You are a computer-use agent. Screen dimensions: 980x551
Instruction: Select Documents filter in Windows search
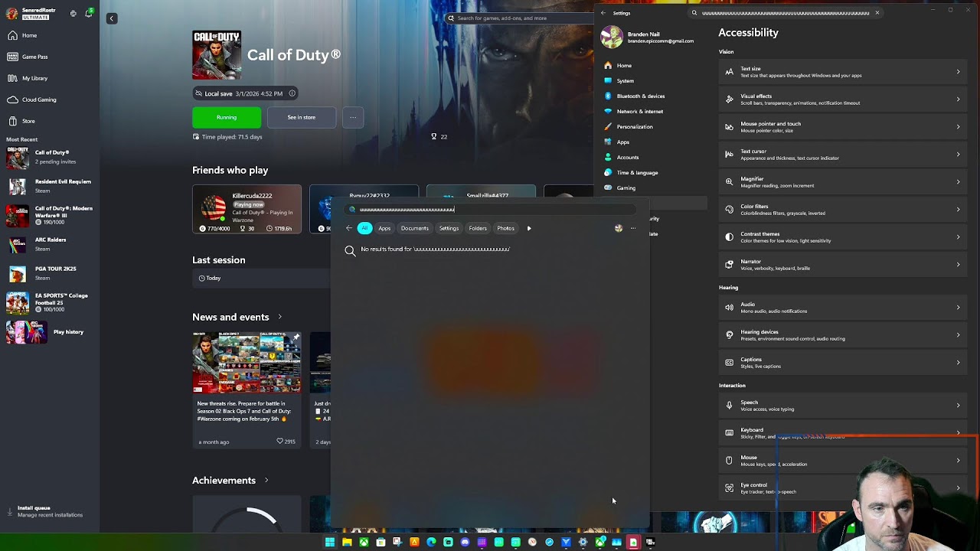click(x=415, y=228)
